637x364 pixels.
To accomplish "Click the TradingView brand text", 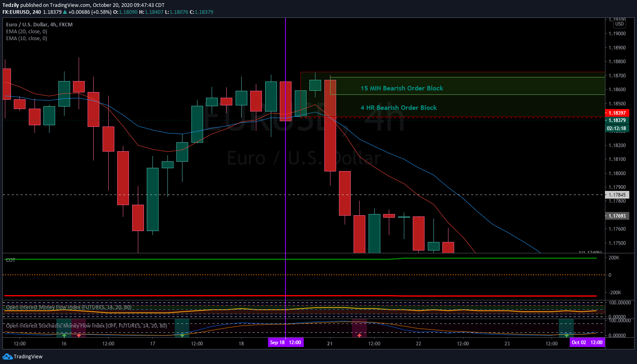I will tap(28, 357).
